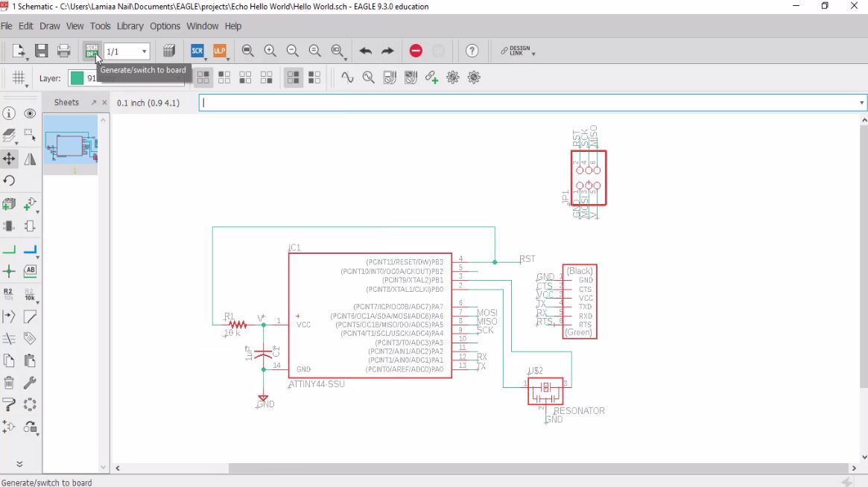Click the Generate/switch to board icon
868x487 pixels.
92,51
